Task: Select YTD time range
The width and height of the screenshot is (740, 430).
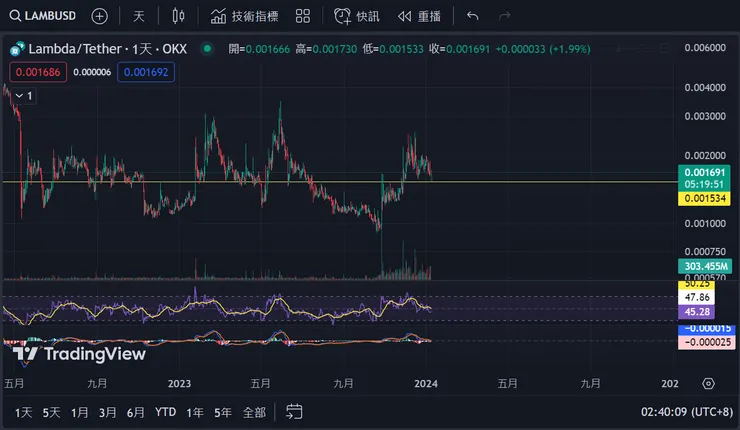Action: click(x=166, y=412)
